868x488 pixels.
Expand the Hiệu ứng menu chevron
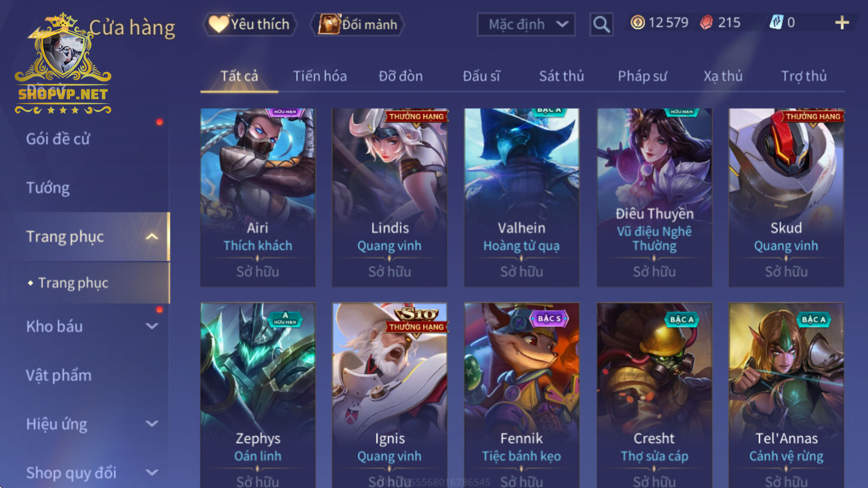pyautogui.click(x=152, y=424)
